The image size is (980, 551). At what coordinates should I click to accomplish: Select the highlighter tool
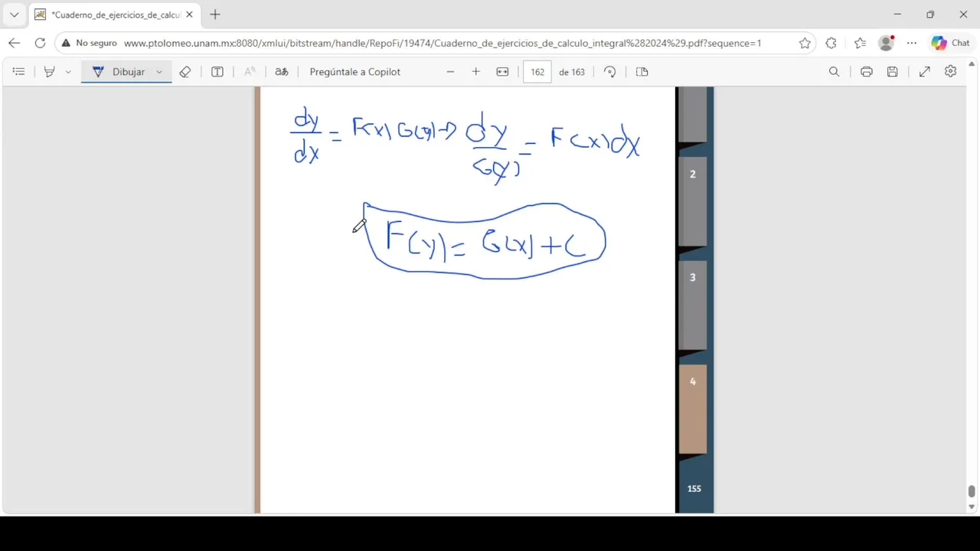click(49, 72)
